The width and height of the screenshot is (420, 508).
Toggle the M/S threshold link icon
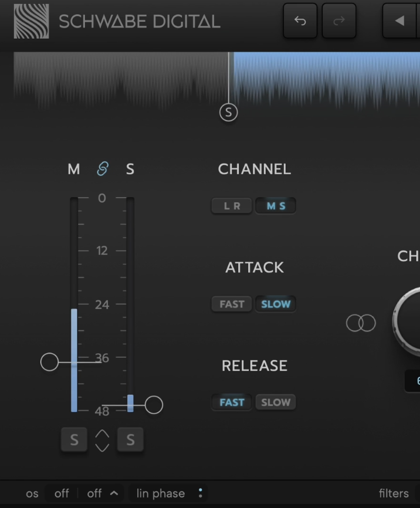point(103,169)
